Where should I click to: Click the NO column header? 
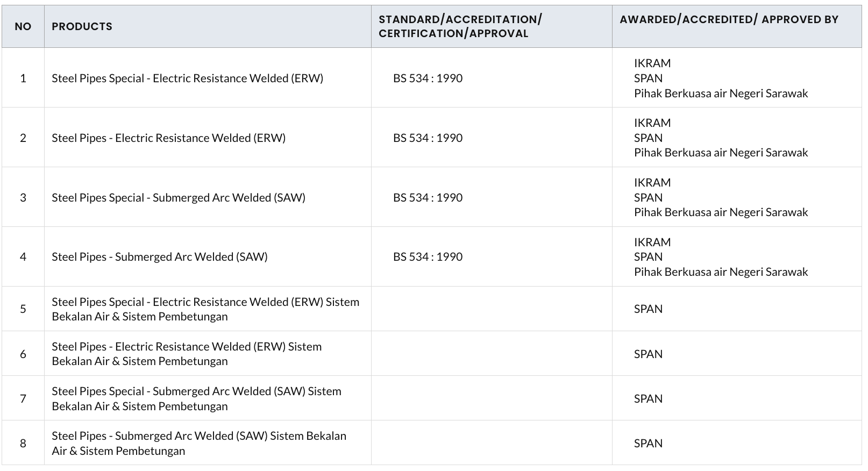pyautogui.click(x=23, y=26)
